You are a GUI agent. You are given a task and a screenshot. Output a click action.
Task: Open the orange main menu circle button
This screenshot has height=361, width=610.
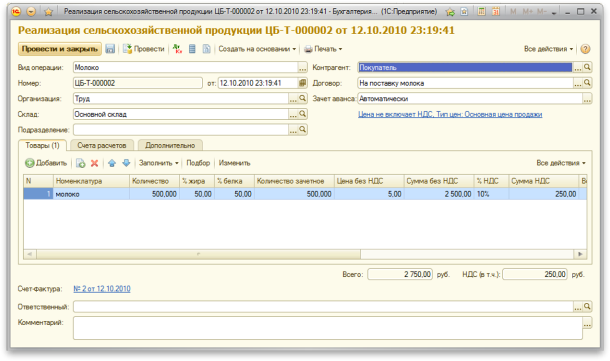pos(31,12)
